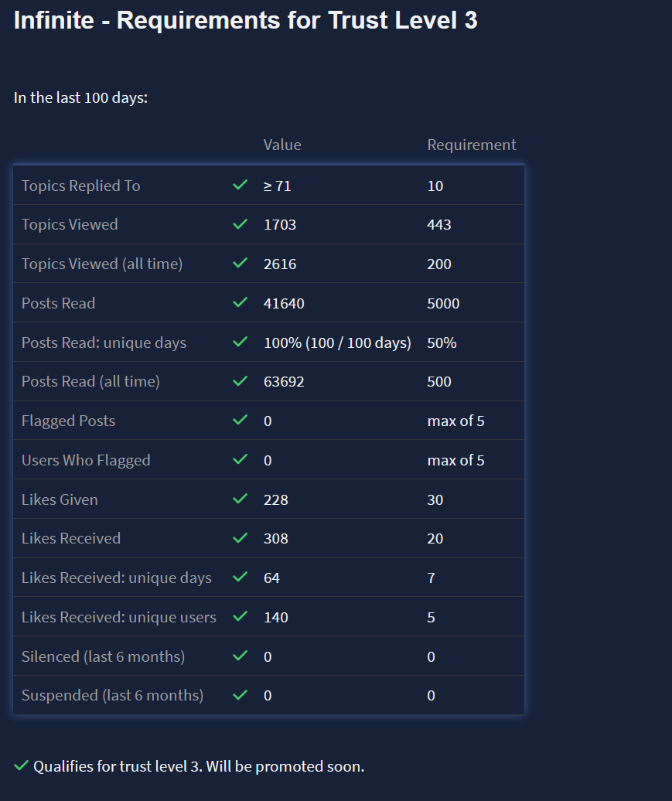Viewport: 672px width, 801px height.
Task: Click the page heading Requirements for Trust Level 3
Action: pyautogui.click(x=245, y=21)
